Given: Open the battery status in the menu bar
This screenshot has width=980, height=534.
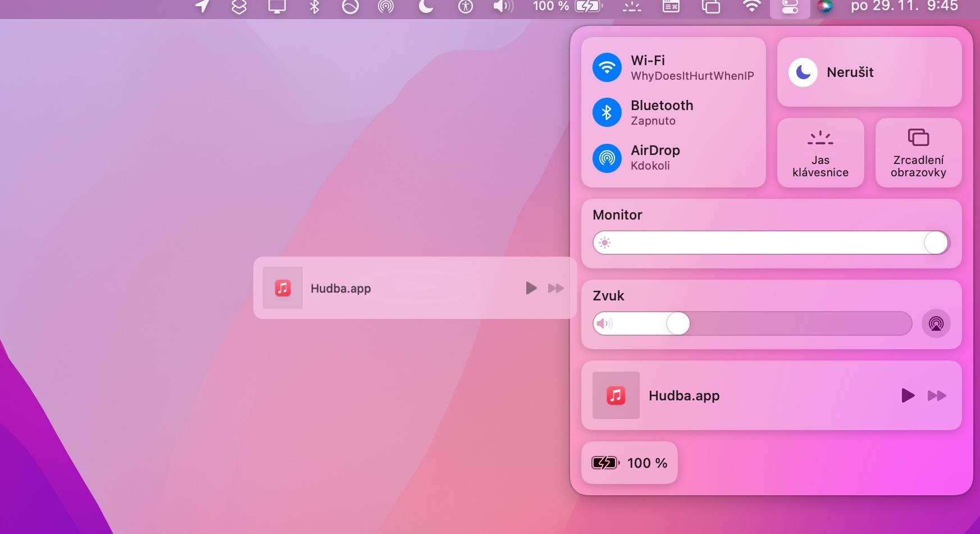Looking at the screenshot, I should pos(568,6).
